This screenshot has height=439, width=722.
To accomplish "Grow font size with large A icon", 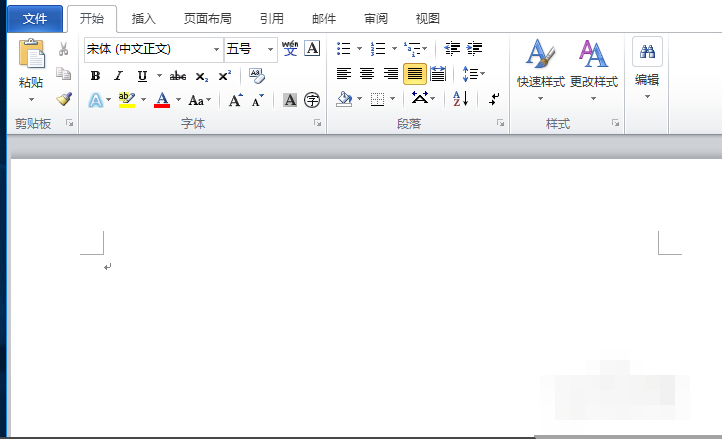I will click(x=235, y=100).
